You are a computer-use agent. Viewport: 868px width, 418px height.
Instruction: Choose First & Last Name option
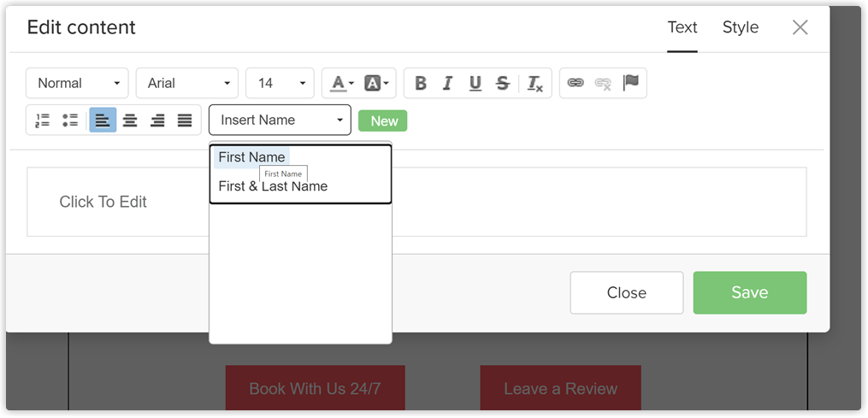tap(273, 186)
